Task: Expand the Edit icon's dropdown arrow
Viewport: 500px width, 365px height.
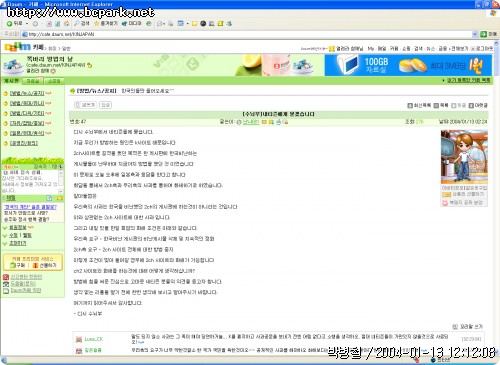Action: pyautogui.click(x=187, y=24)
